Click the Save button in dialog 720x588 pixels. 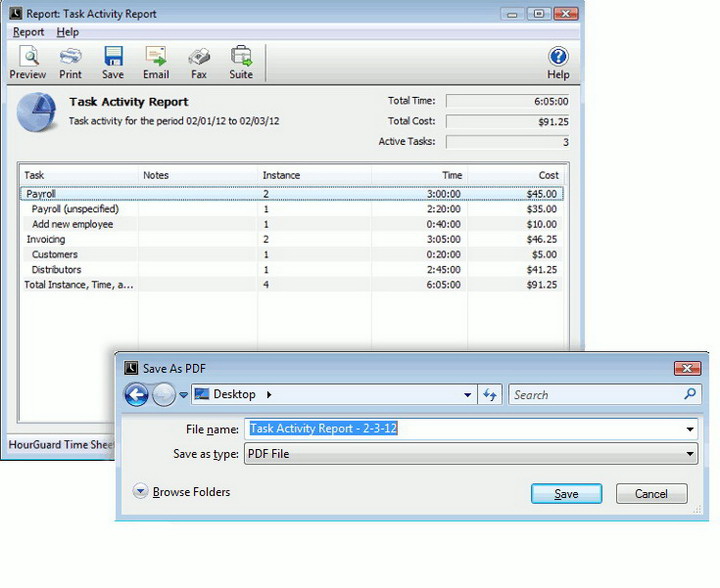pos(566,494)
